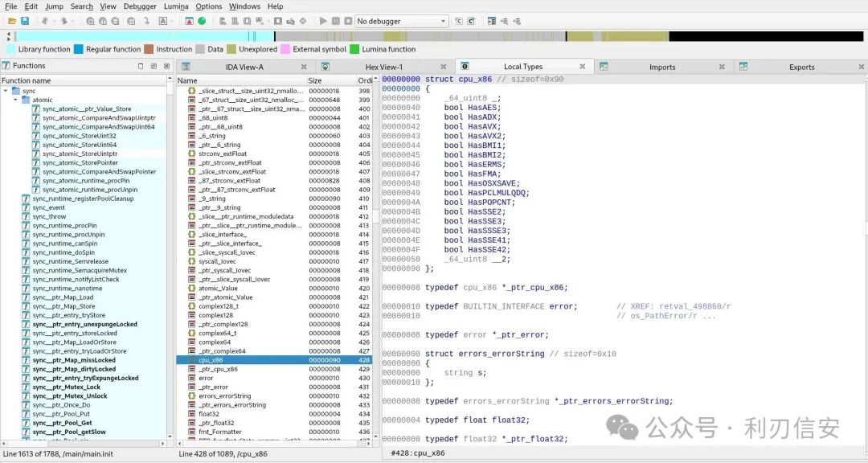The height and width of the screenshot is (463, 868).
Task: Open the Lumina menu
Action: (176, 6)
